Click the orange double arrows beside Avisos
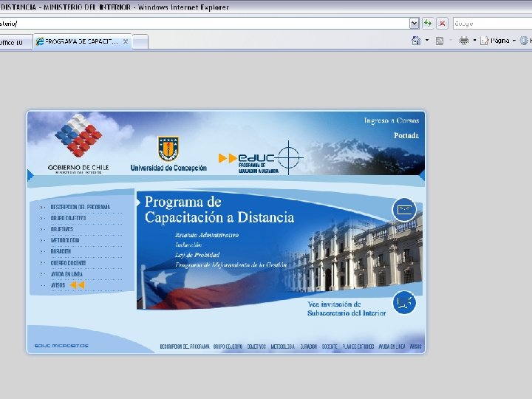The height and width of the screenshot is (399, 532). click(78, 285)
